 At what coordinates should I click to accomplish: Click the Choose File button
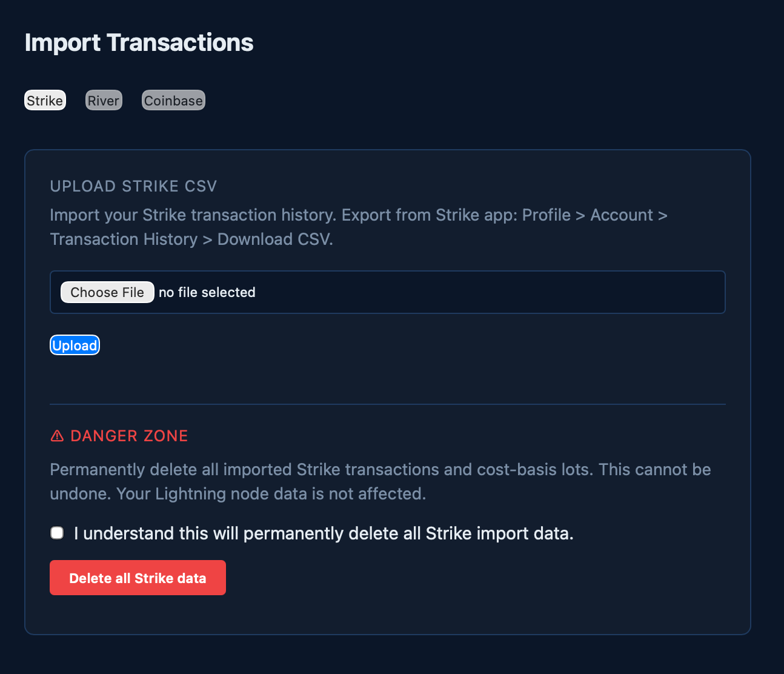[x=107, y=292]
